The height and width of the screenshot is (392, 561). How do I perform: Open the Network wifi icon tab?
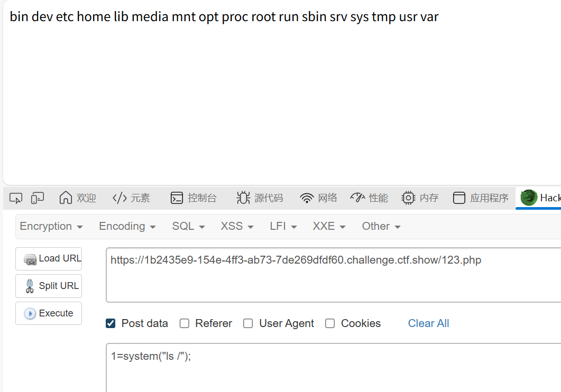point(318,198)
